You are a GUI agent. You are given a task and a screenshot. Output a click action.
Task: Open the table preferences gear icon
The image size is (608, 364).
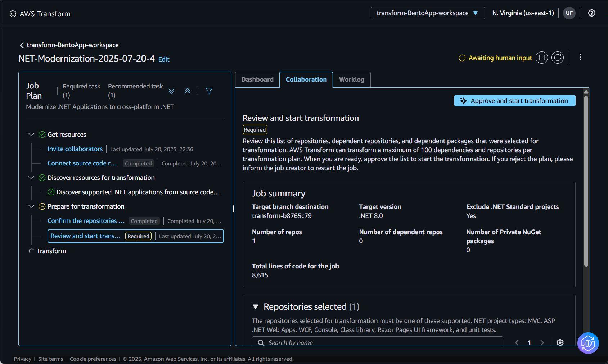[560, 342]
